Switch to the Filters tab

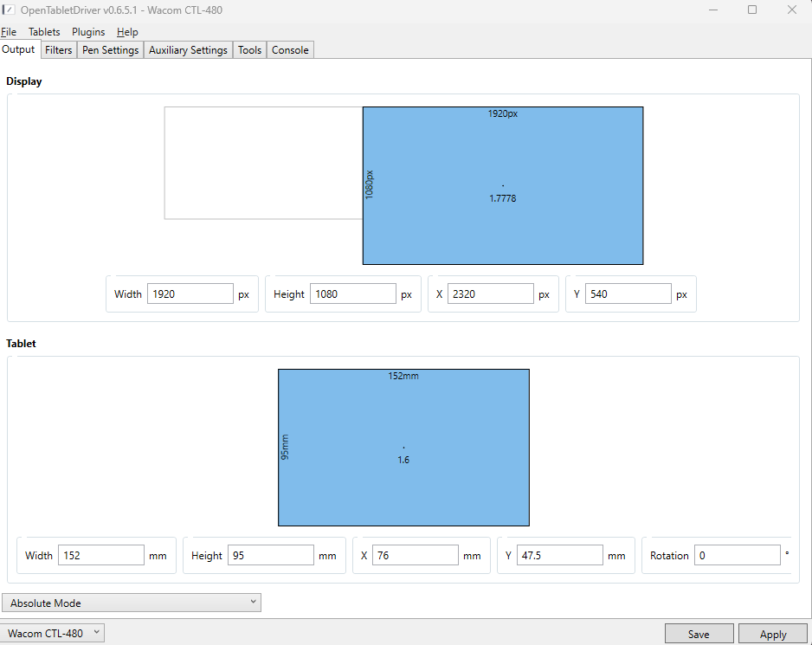coord(59,50)
